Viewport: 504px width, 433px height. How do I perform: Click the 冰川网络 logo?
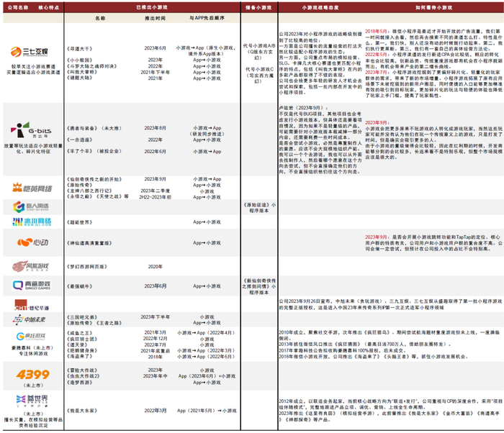tap(32, 222)
